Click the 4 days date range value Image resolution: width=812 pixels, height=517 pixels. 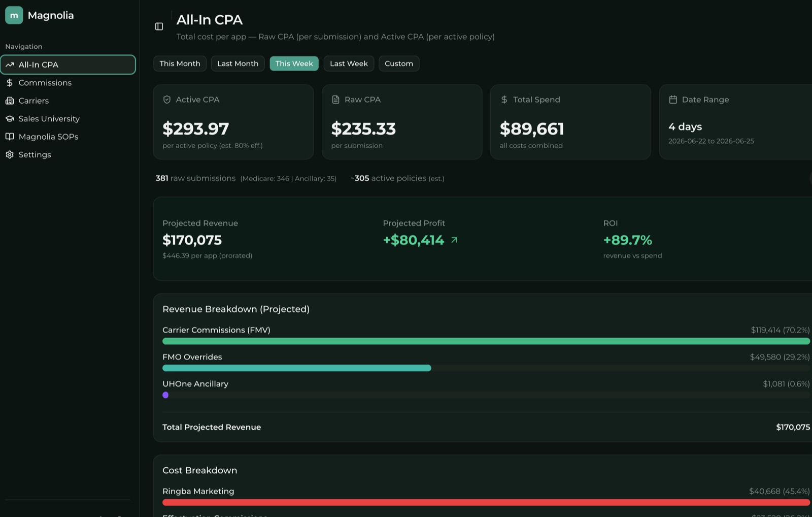pos(685,126)
